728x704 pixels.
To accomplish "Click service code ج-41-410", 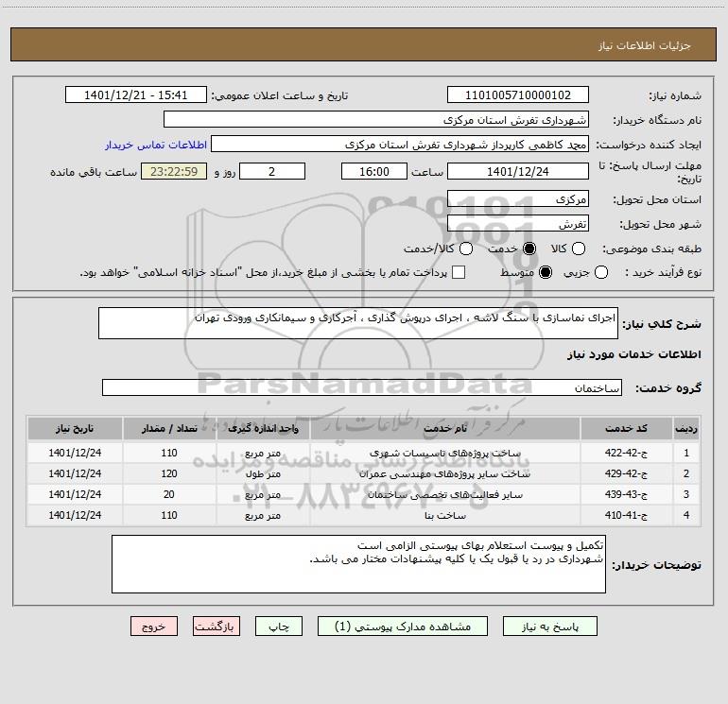I will tap(626, 516).
